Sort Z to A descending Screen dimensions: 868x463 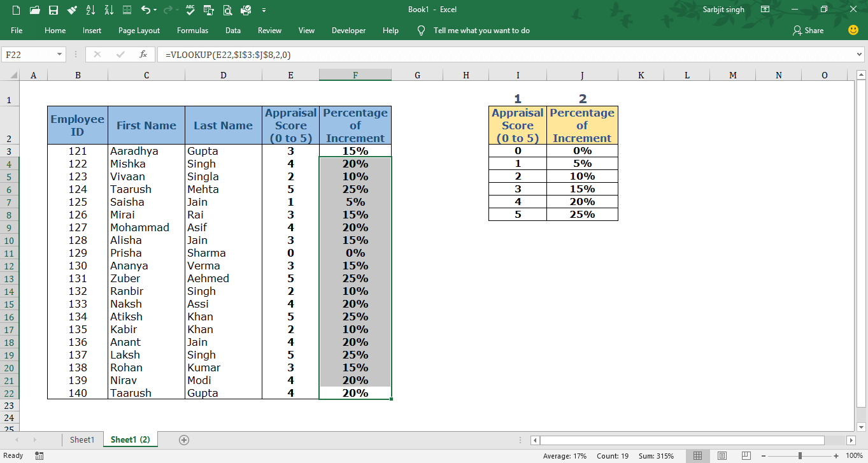(x=109, y=10)
